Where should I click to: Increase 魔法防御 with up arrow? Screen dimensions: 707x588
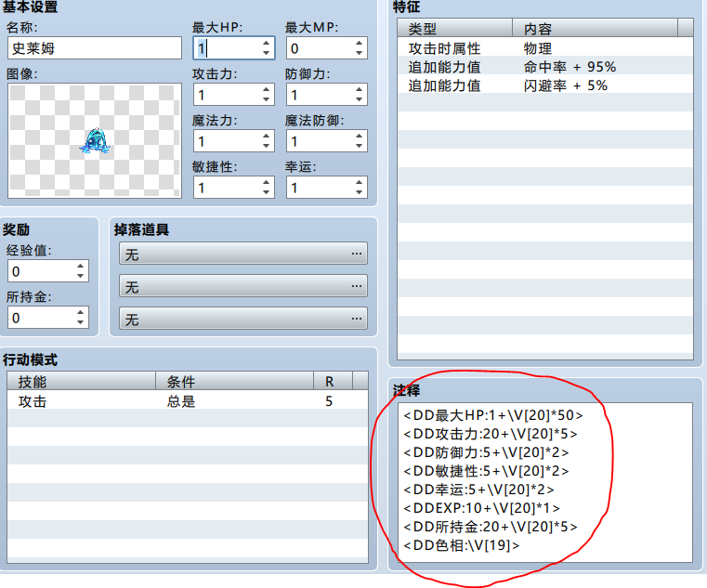click(x=359, y=136)
